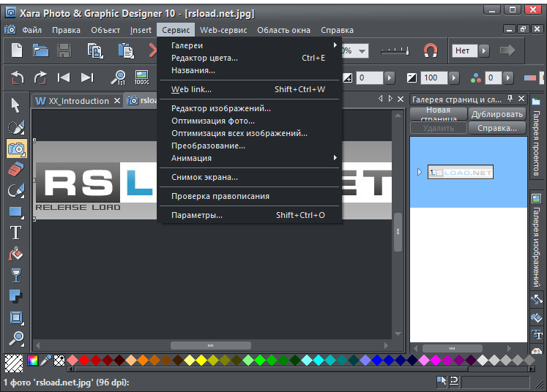Select the Rectangle tool
This screenshot has width=547, height=392.
click(16, 212)
